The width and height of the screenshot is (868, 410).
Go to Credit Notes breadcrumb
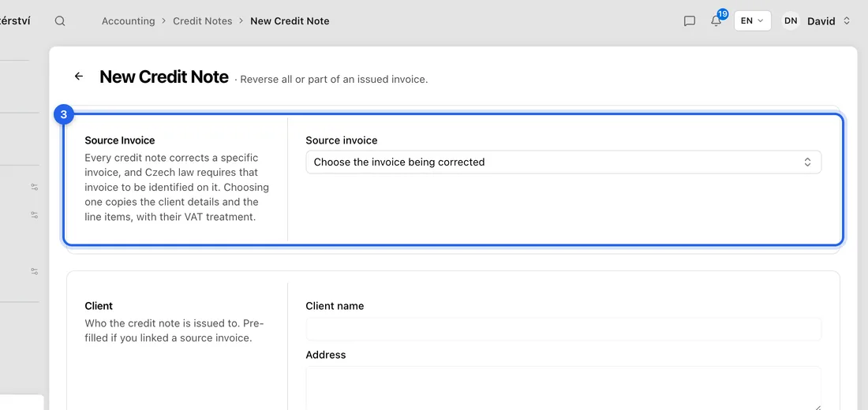203,21
